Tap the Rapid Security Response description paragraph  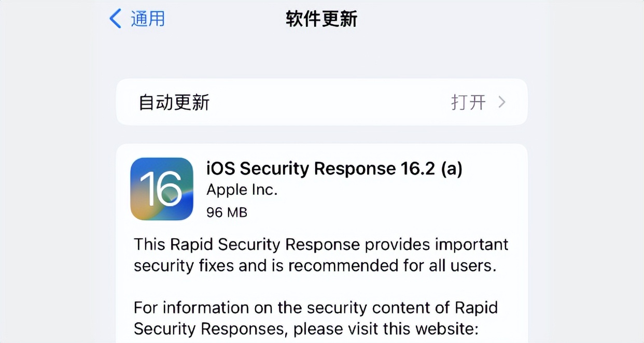click(x=320, y=255)
